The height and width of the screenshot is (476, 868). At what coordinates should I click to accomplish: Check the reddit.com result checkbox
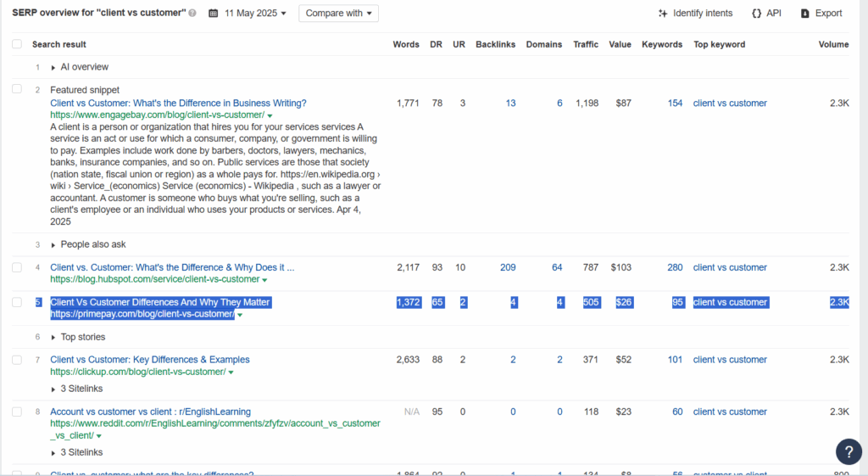[x=17, y=412]
